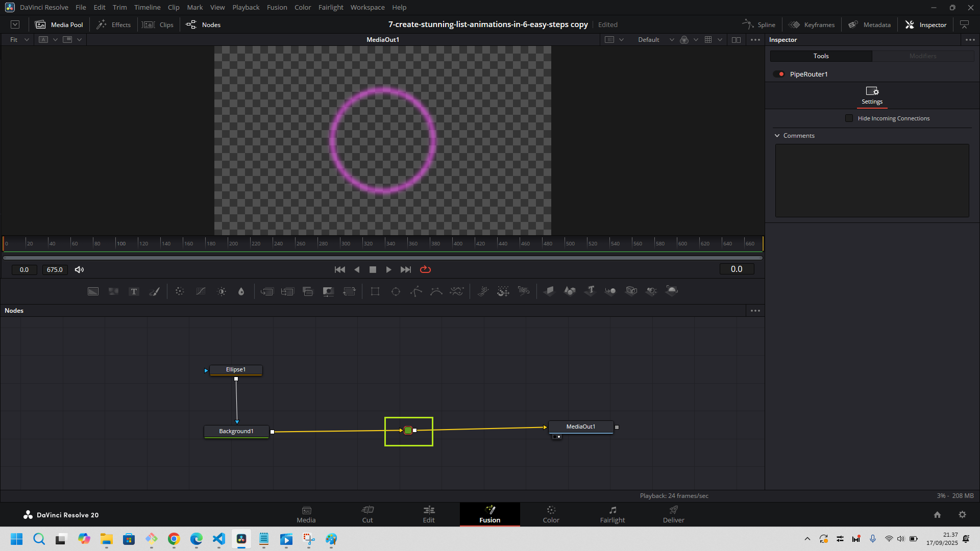Add a Text3D node
Image resolution: width=980 pixels, height=551 pixels.
(591, 291)
